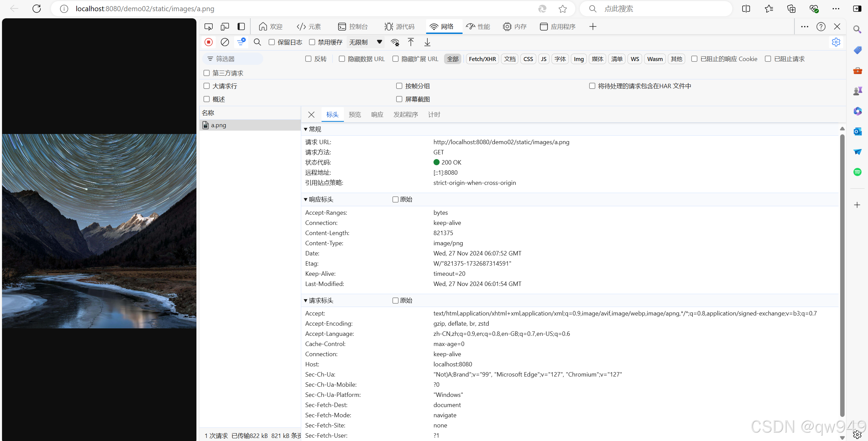This screenshot has width=868, height=441.
Task: Import a HAR file
Action: click(410, 42)
